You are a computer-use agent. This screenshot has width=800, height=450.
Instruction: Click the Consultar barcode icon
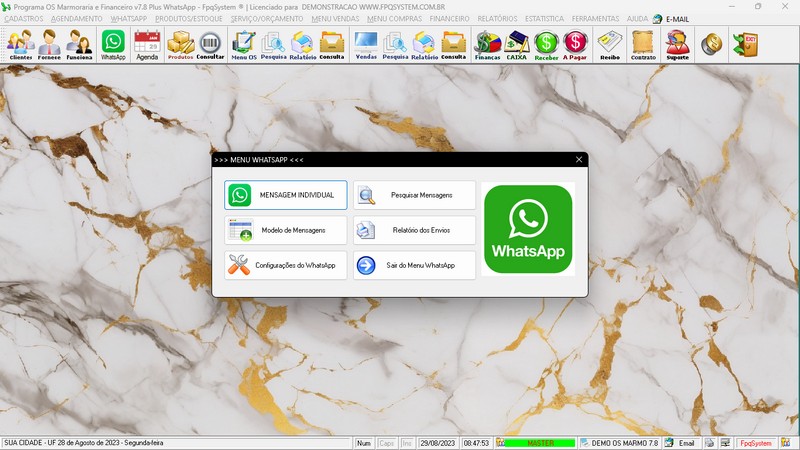(210, 44)
